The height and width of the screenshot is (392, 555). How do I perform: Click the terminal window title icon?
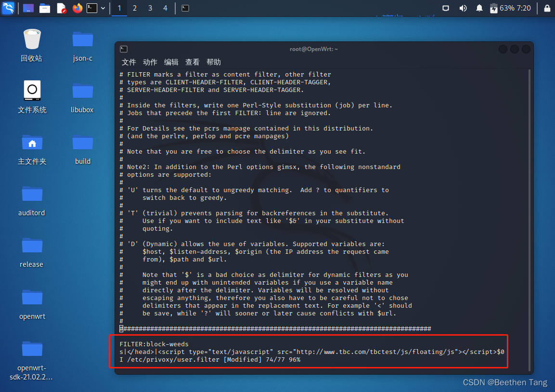click(124, 49)
